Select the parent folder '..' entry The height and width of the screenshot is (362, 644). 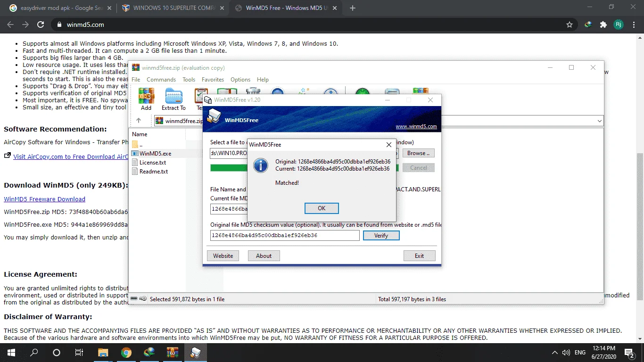[x=137, y=144]
